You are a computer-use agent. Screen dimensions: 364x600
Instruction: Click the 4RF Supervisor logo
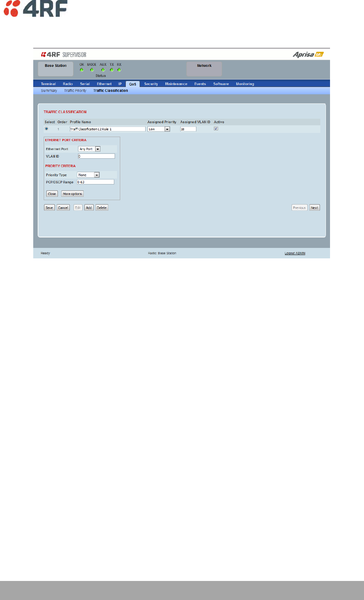(x=63, y=55)
